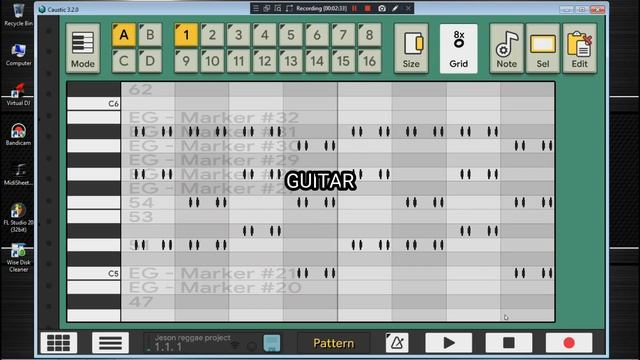Choose pattern slot 10
Viewport: 640px width, 360px height.
212,61
